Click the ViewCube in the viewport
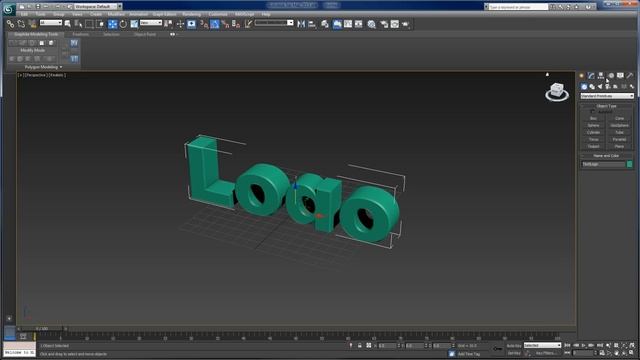This screenshot has width=640, height=360. pos(557,91)
